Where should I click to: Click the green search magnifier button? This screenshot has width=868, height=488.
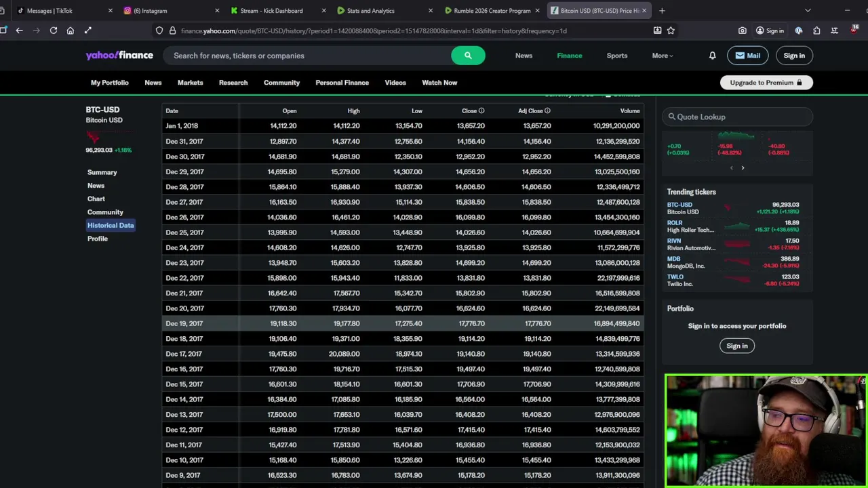coord(467,56)
